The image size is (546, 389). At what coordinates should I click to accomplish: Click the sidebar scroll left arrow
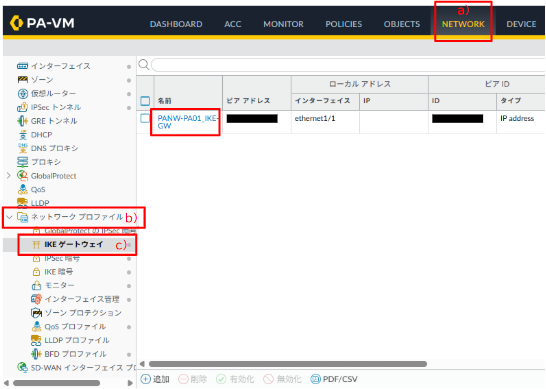(x=6, y=383)
